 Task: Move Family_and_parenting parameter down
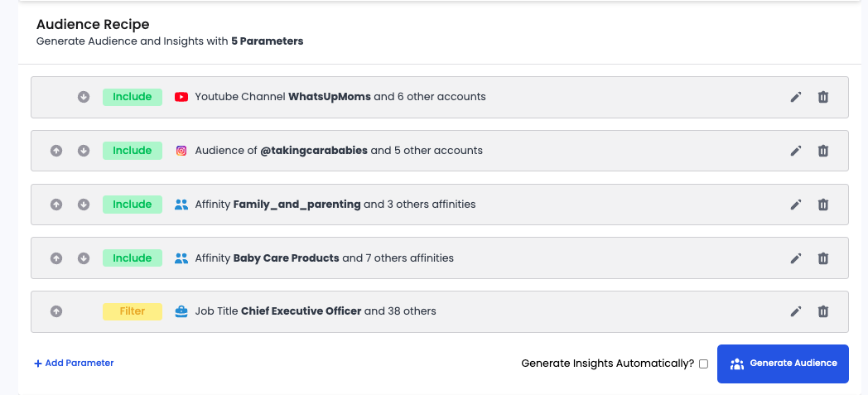point(84,205)
